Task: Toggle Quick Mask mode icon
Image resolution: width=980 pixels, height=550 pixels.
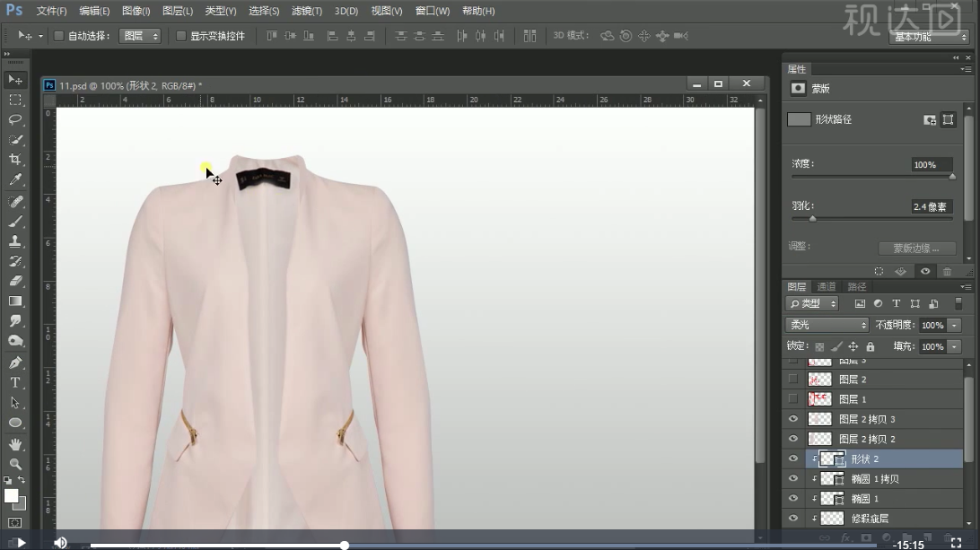Action: coord(15,522)
